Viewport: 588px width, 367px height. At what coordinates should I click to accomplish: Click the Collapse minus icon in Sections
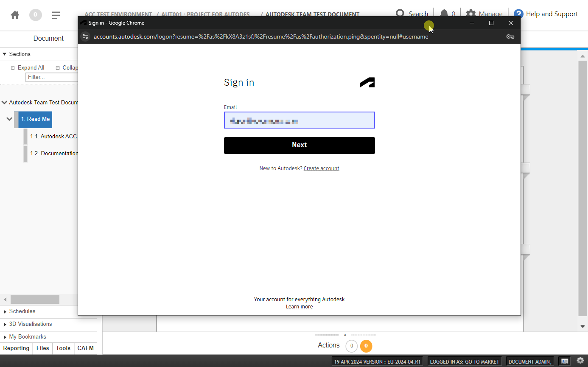coord(58,68)
